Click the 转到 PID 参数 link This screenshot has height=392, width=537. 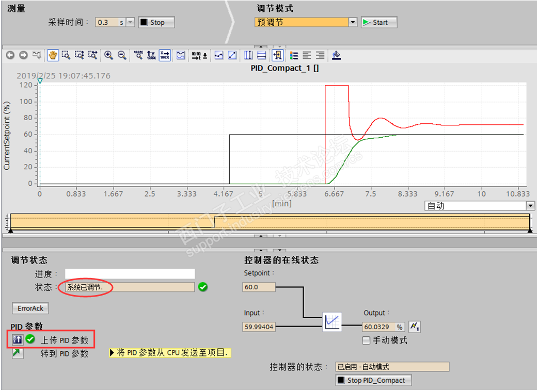65,353
